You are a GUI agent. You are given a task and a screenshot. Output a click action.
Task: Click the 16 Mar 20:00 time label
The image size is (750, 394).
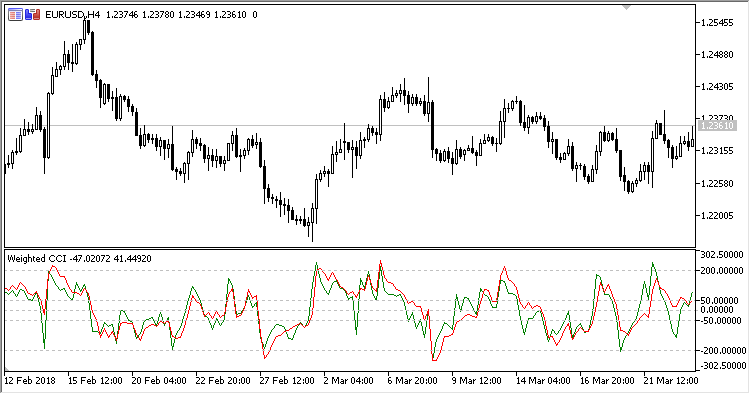607,381
